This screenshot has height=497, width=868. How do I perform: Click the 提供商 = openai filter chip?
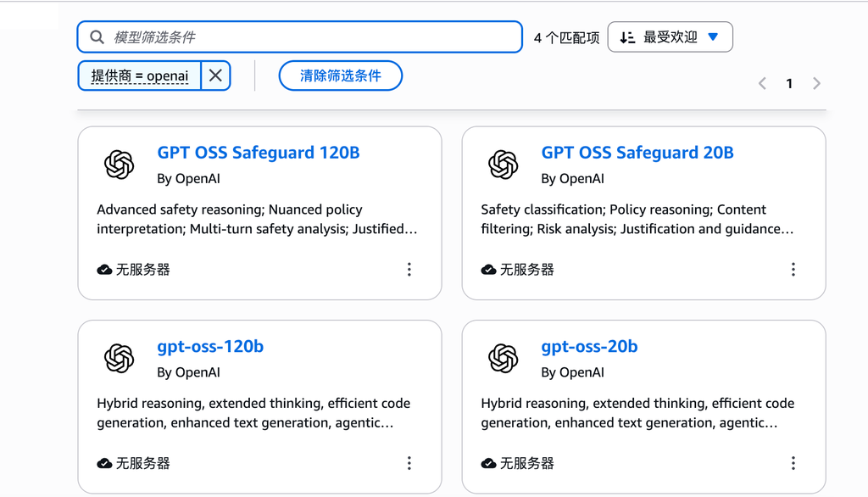click(140, 75)
